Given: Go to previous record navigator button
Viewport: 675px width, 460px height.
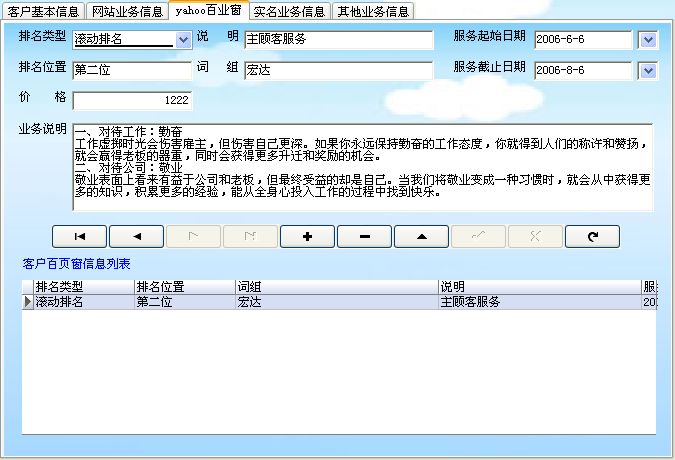Looking at the screenshot, I should point(136,236).
